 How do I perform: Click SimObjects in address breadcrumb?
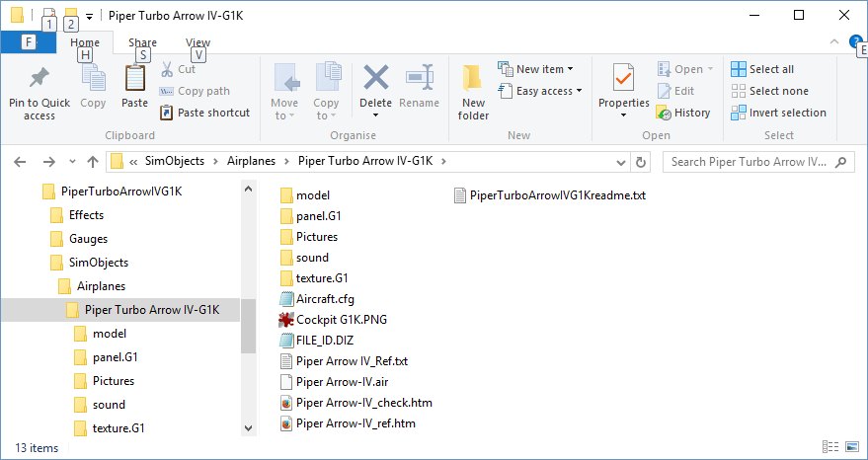point(175,161)
